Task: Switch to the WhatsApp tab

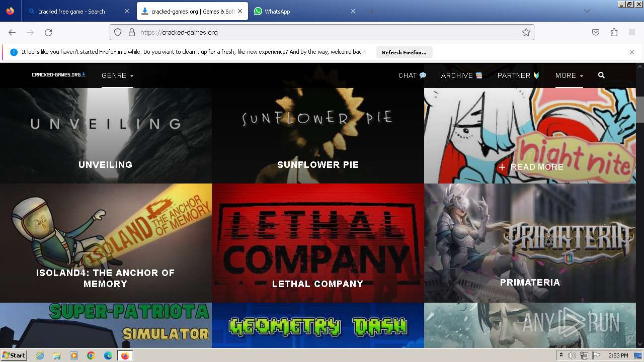Action: (x=304, y=11)
